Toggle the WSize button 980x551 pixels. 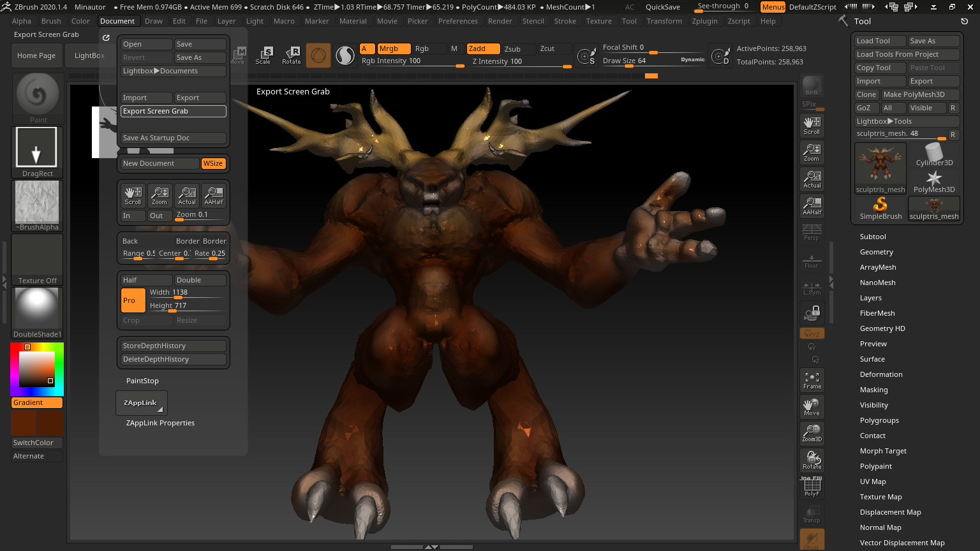click(213, 163)
